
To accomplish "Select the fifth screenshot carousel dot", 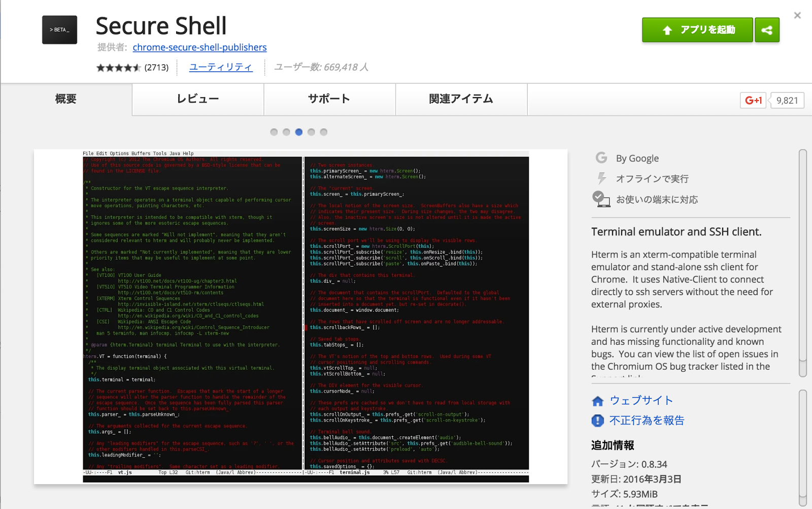I will point(324,132).
